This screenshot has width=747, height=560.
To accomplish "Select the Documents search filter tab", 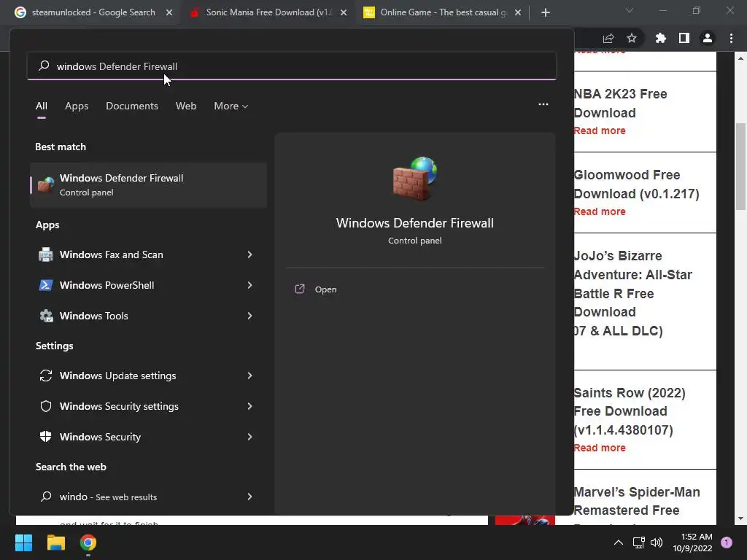I will (132, 106).
